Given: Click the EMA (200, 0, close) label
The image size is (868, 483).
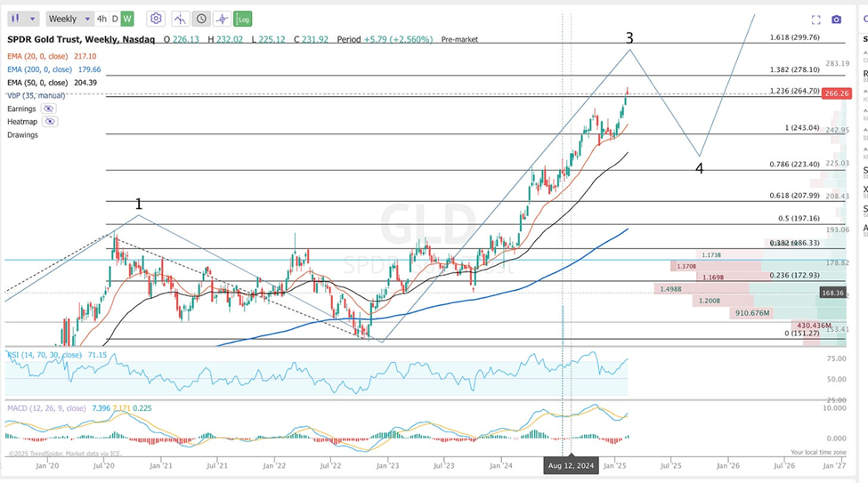Looking at the screenshot, I should (39, 69).
